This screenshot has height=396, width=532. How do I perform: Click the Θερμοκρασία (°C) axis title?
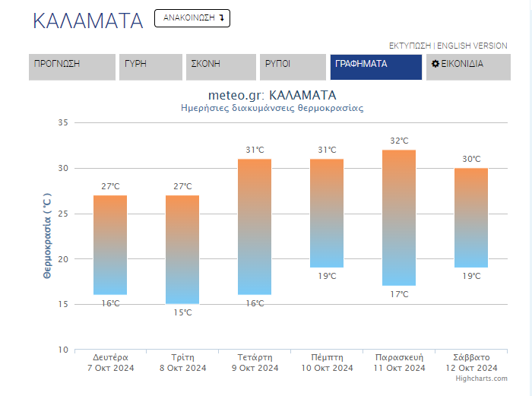pos(47,236)
